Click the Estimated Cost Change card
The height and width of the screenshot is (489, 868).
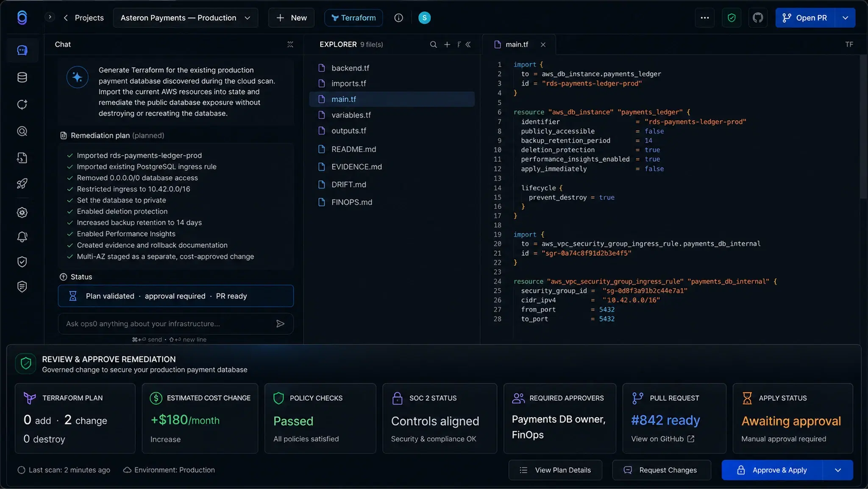point(200,418)
